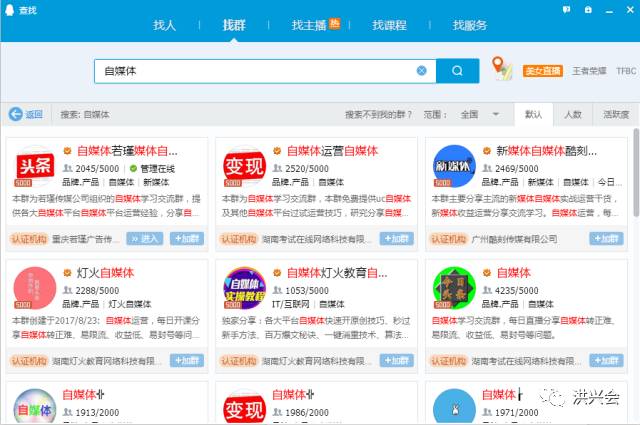Click member count icon next to 2045/5000
The image size is (640, 425).
tap(68, 168)
